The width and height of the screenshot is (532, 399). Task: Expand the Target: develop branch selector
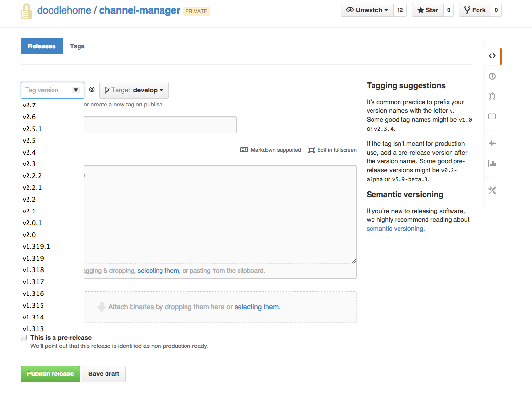pos(134,90)
